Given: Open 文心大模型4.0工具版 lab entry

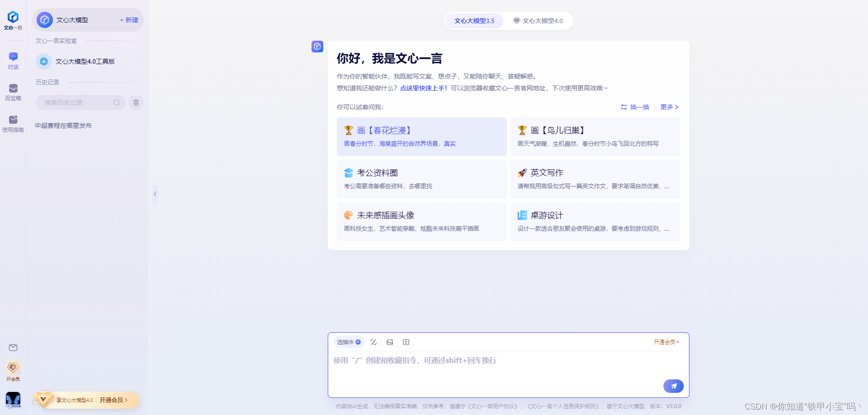Looking at the screenshot, I should pos(88,61).
